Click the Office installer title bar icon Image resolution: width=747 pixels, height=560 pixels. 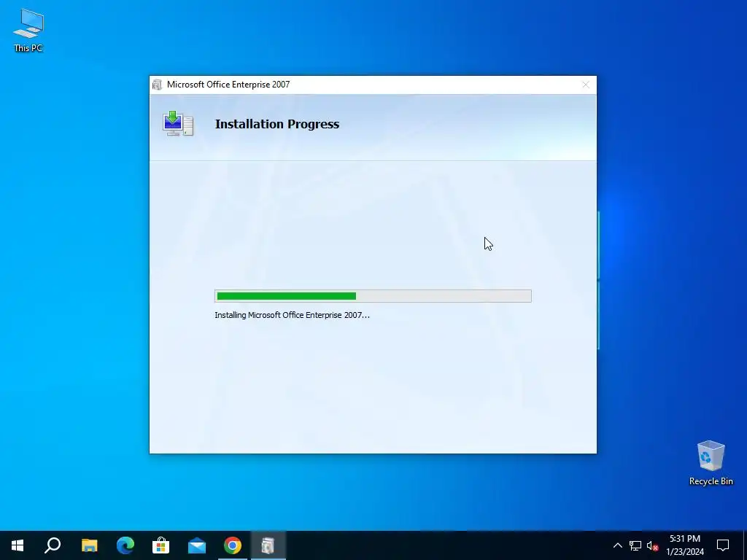pos(157,85)
